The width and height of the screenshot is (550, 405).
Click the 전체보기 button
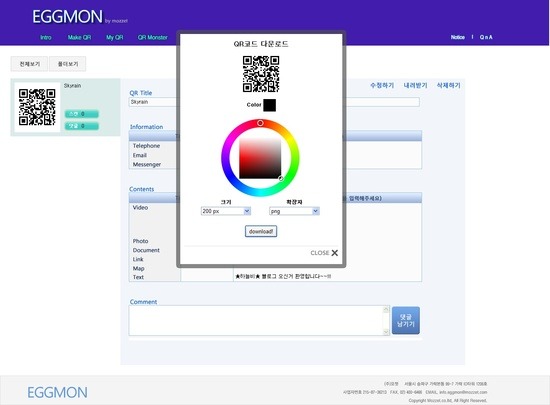coord(29,64)
